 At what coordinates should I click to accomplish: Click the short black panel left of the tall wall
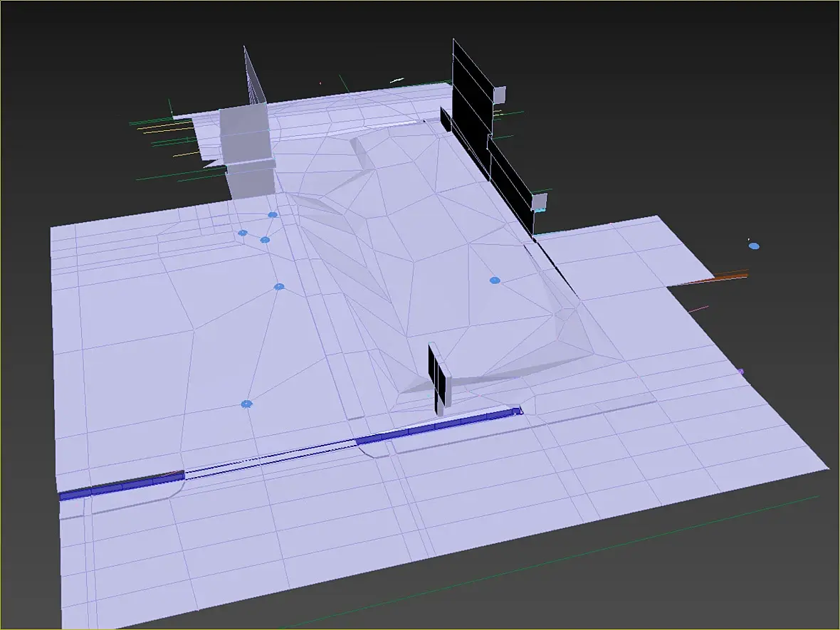(446, 120)
